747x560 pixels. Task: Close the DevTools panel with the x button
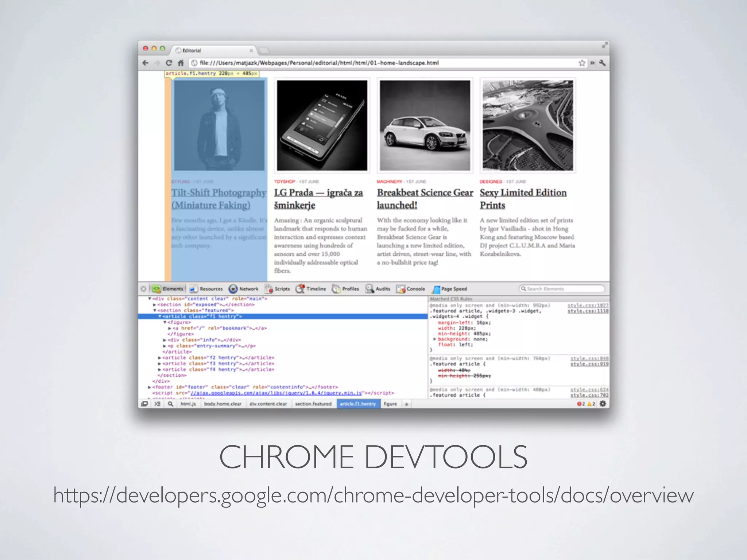(x=143, y=289)
